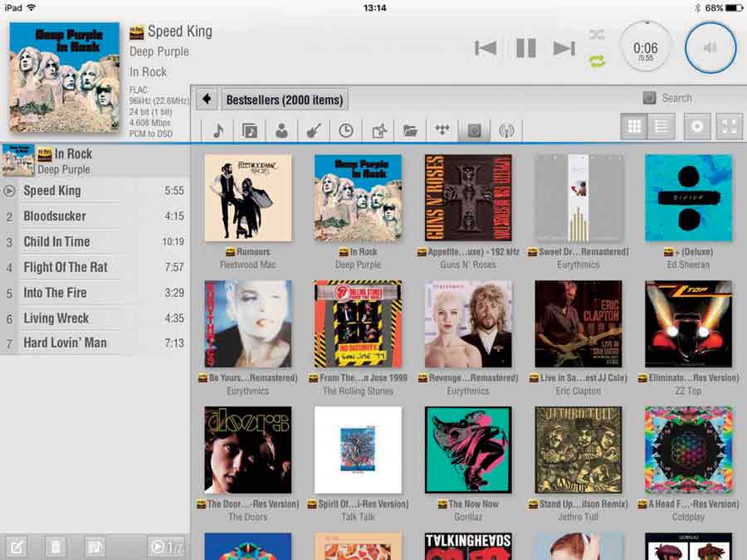Open Eurythmics Be Yours Remastered album
Viewport: 747px width, 560px height.
pos(247,324)
